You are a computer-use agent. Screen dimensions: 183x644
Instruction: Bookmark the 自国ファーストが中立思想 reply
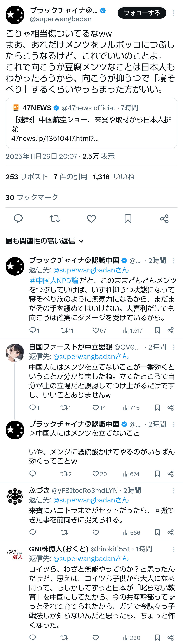point(157,408)
